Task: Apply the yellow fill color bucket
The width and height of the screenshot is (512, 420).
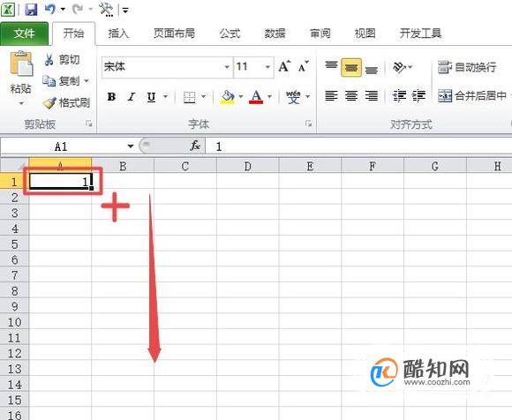Action: pos(228,96)
